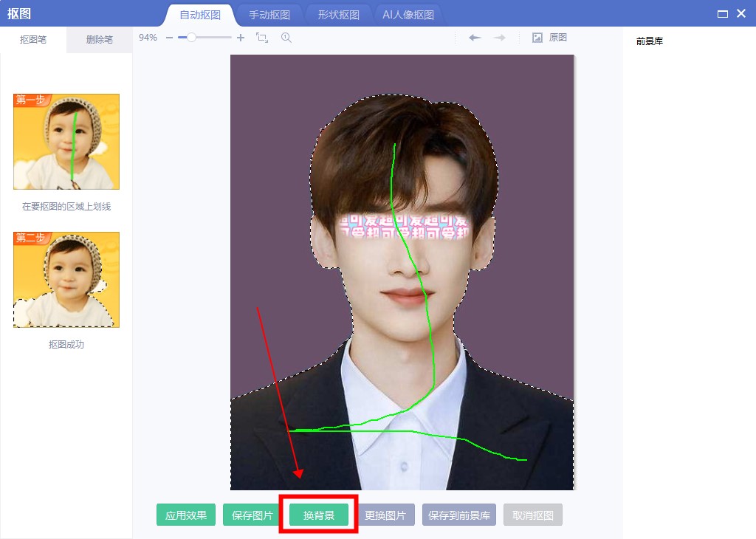
Task: Click the step one tutorial thumbnail
Action: (x=66, y=142)
